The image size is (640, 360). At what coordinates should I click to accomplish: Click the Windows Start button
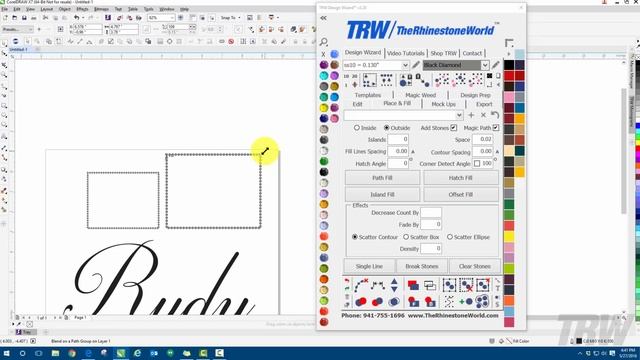[7, 353]
